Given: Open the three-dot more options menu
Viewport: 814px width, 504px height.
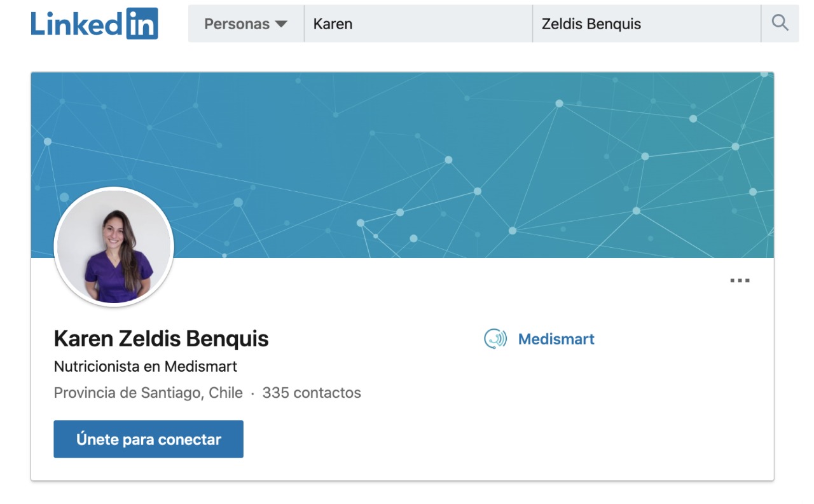Looking at the screenshot, I should [740, 280].
